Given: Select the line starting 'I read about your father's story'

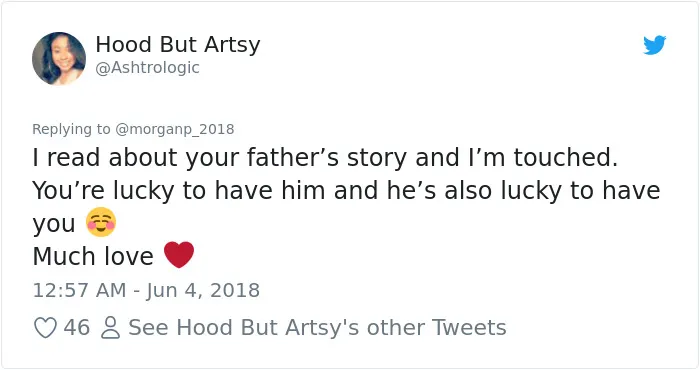Looking at the screenshot, I should tap(325, 158).
